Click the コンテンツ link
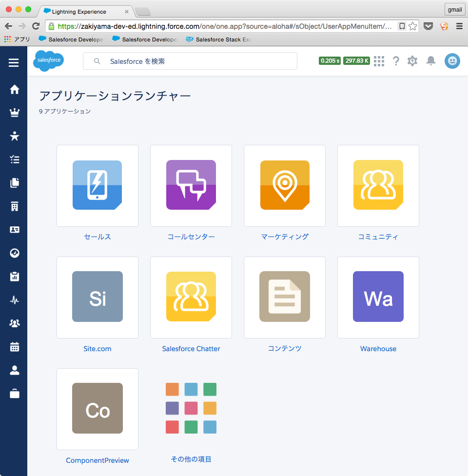 click(x=285, y=349)
